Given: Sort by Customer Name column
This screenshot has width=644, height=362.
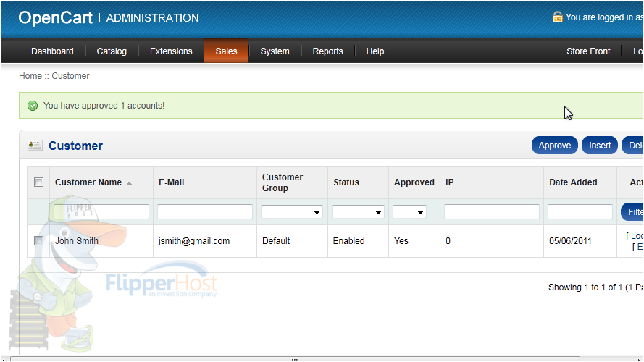Looking at the screenshot, I should point(88,182).
